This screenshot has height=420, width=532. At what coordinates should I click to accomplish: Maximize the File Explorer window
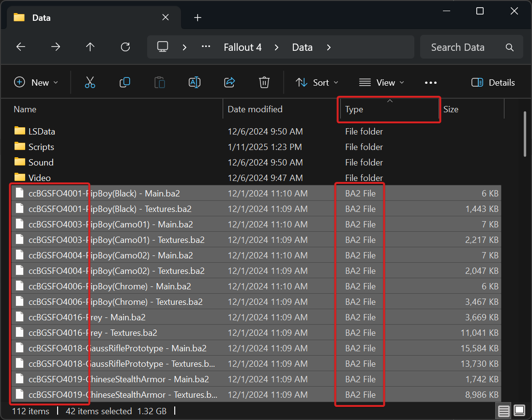(x=480, y=11)
